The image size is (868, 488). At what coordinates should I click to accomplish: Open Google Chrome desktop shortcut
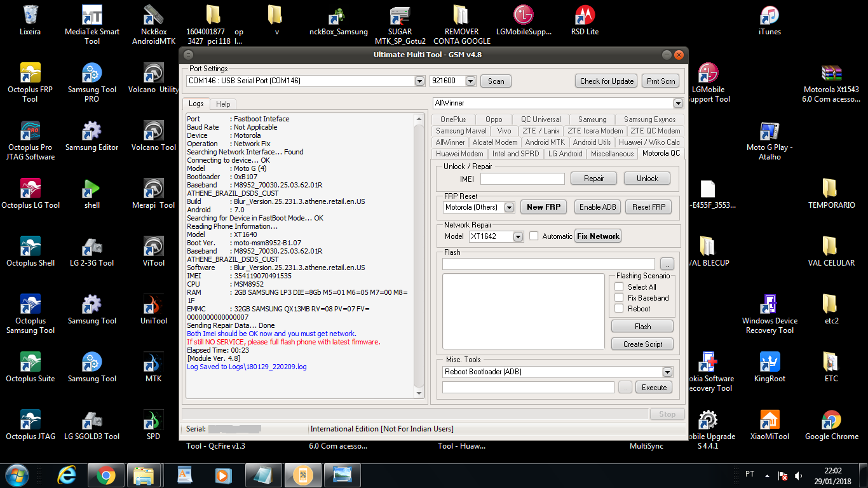click(831, 425)
